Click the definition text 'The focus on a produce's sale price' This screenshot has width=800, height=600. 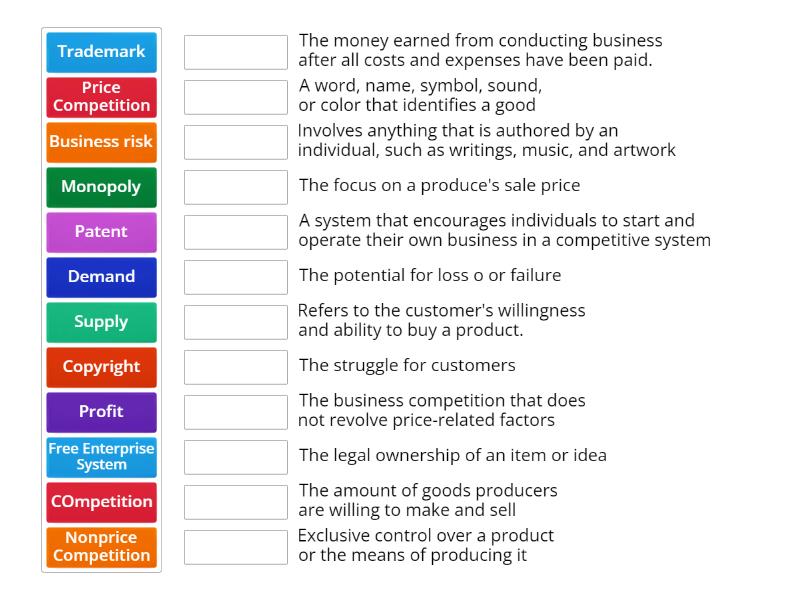(439, 185)
